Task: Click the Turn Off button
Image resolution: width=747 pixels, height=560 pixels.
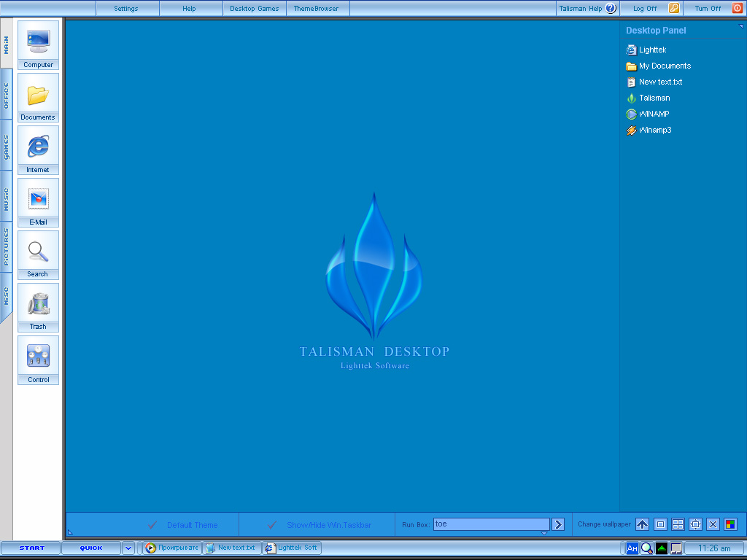Action: (x=714, y=9)
